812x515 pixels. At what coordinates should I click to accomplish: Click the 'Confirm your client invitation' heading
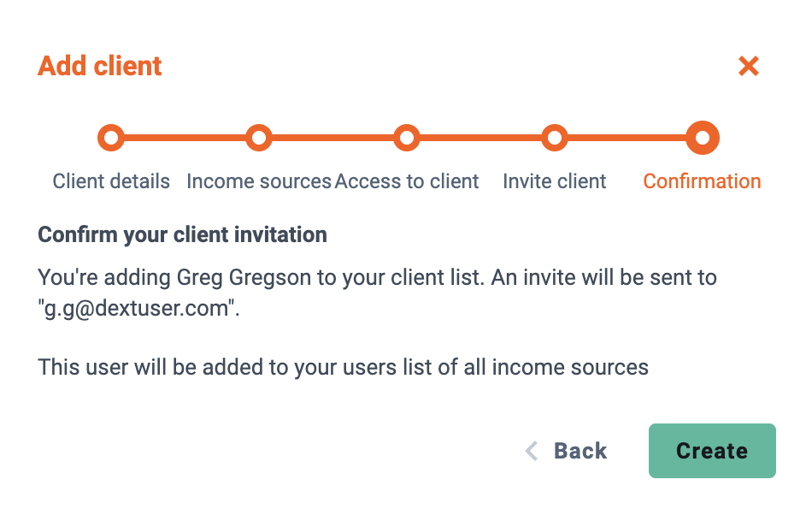pos(182,234)
